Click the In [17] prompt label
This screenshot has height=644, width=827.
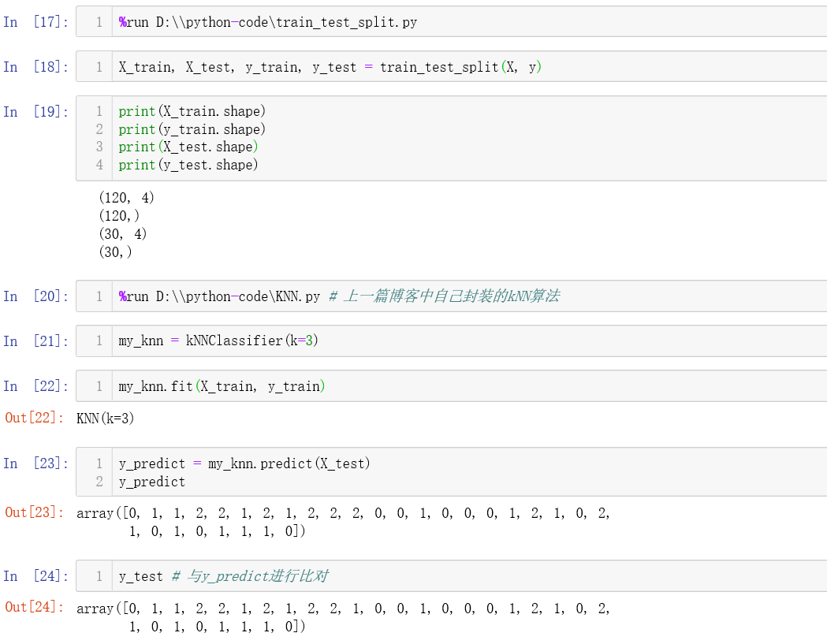35,22
